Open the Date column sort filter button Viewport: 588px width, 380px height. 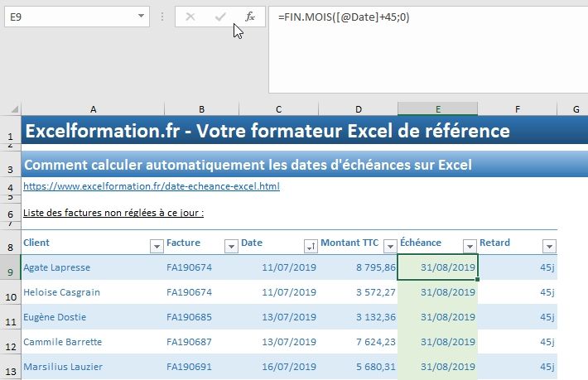(x=311, y=246)
